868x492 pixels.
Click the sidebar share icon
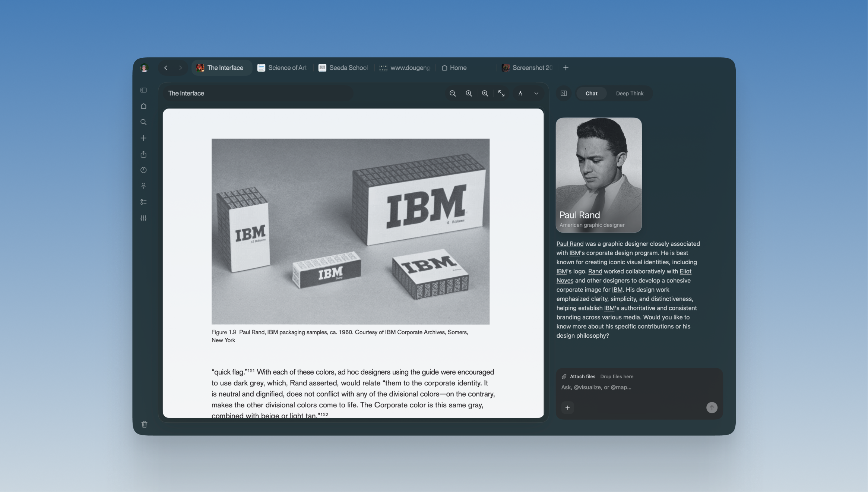point(143,154)
